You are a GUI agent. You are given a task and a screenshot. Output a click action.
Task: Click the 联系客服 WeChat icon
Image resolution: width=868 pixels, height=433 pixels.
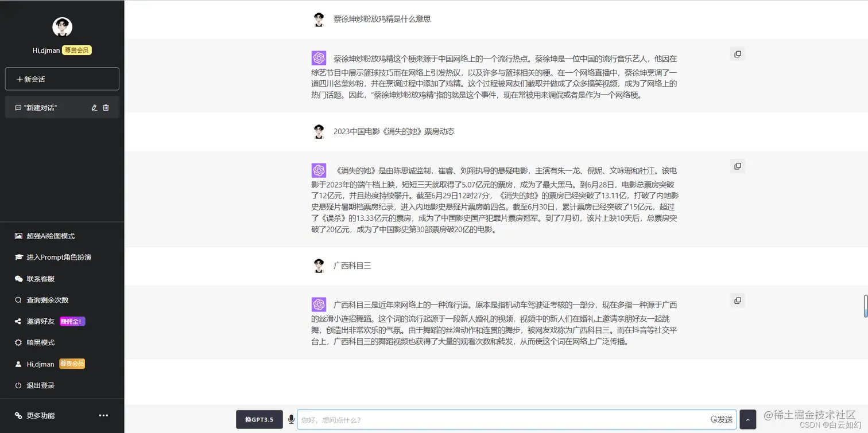point(20,278)
